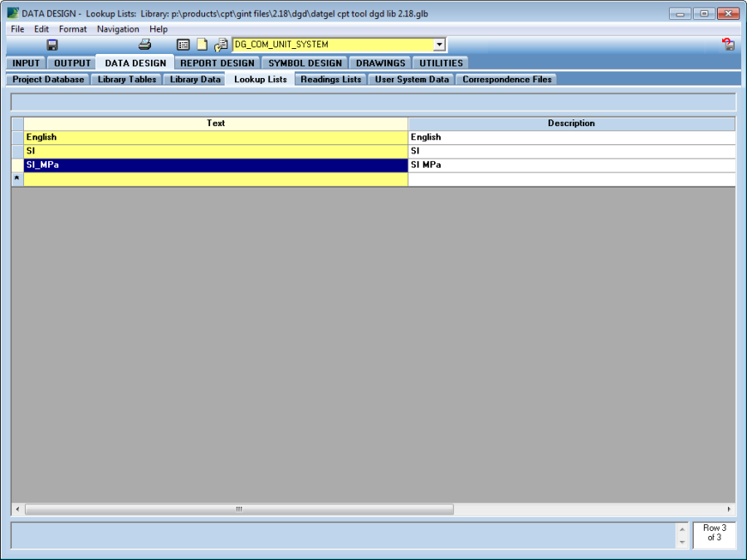
Task: Select the English row text cell
Action: [x=216, y=138]
